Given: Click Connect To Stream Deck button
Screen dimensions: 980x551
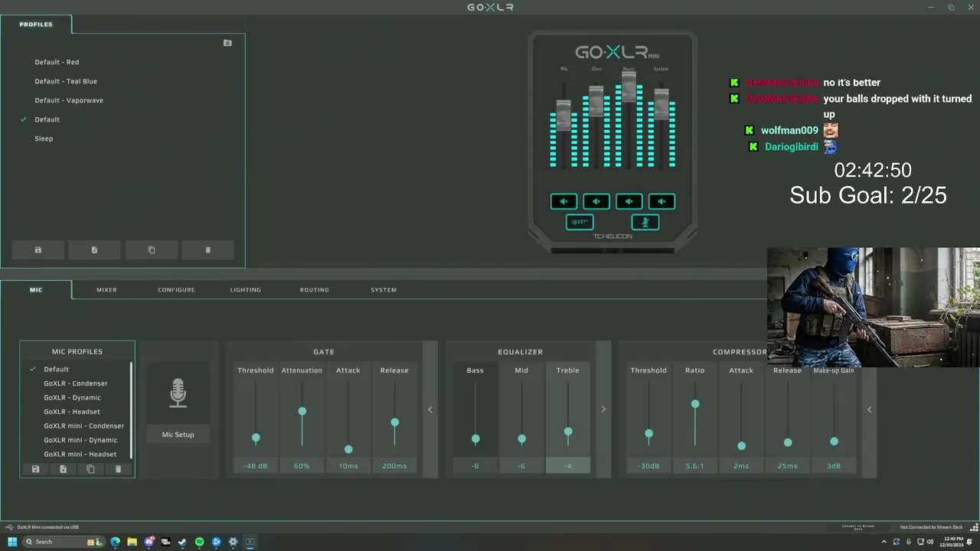Looking at the screenshot, I should click(858, 527).
